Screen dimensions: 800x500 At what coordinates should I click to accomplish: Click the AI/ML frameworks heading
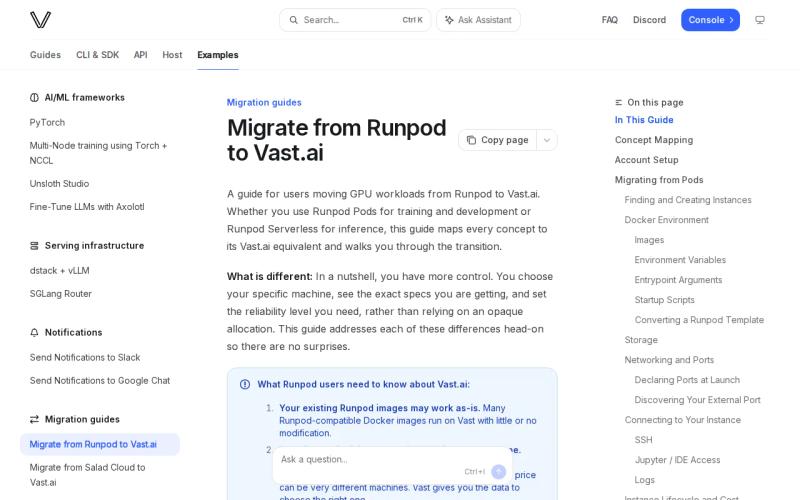(x=85, y=97)
